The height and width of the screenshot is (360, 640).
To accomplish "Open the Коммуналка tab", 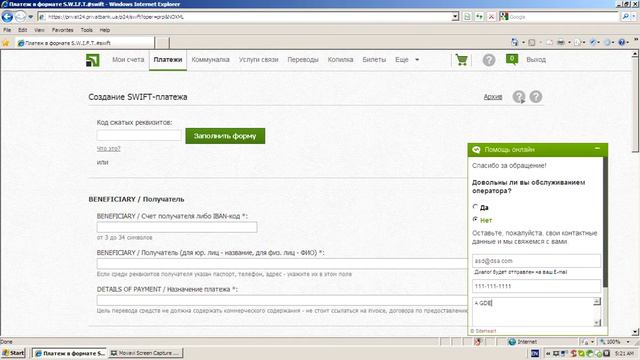I will (x=210, y=60).
